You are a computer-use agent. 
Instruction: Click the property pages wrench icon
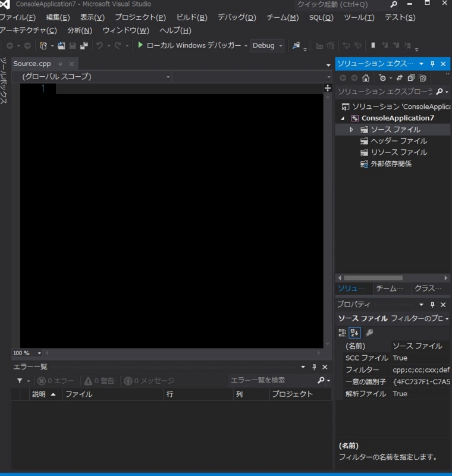click(x=369, y=333)
